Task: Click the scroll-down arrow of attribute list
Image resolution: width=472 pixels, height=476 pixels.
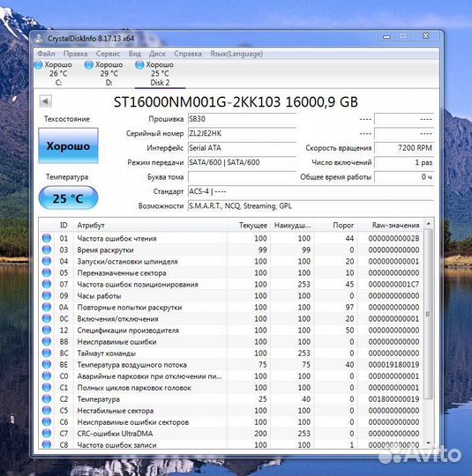Action: coord(428,443)
